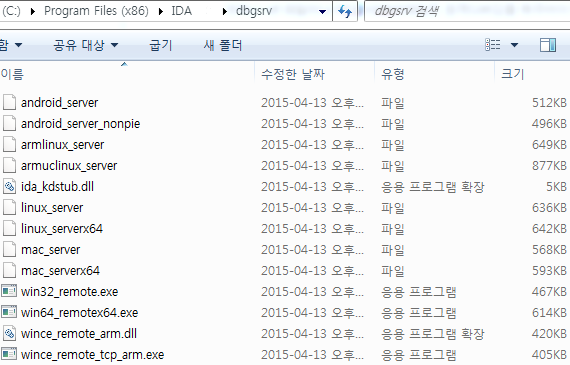Screen dimensions: 570x365
Task: Sort files by 유형 column header
Action: pos(393,74)
